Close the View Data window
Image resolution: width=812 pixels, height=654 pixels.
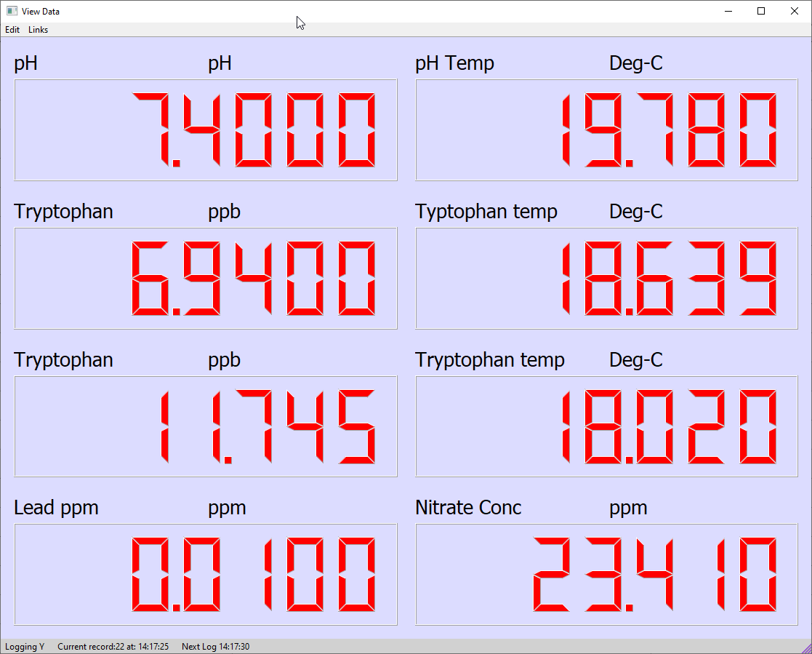794,11
